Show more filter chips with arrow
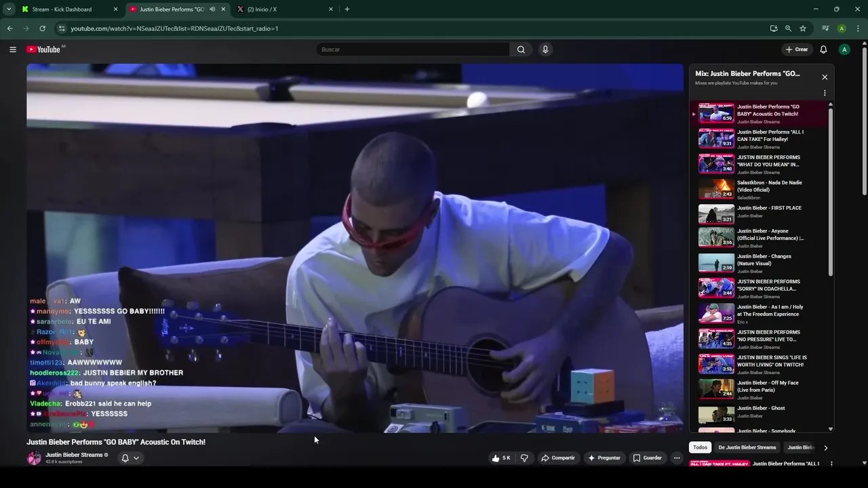 [x=825, y=448]
